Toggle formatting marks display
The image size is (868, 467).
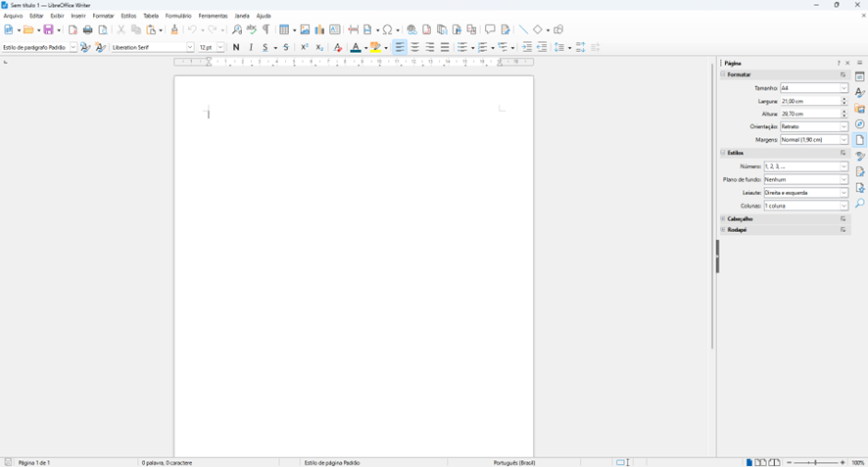[266, 30]
